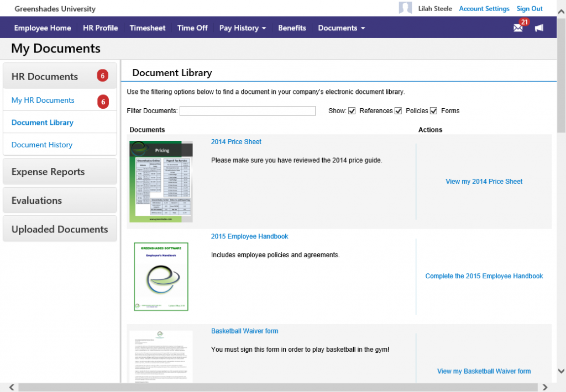The width and height of the screenshot is (566, 392).
Task: Open the Time Off page
Action: 192,28
